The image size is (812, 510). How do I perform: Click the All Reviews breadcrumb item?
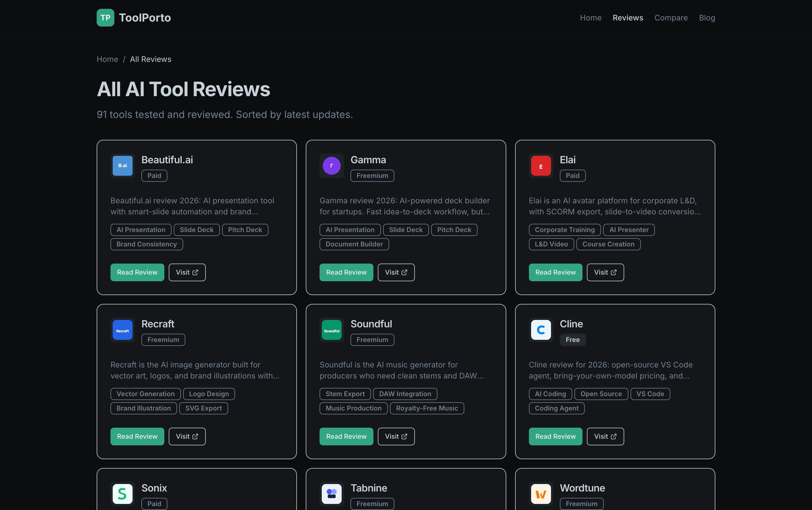(151, 59)
